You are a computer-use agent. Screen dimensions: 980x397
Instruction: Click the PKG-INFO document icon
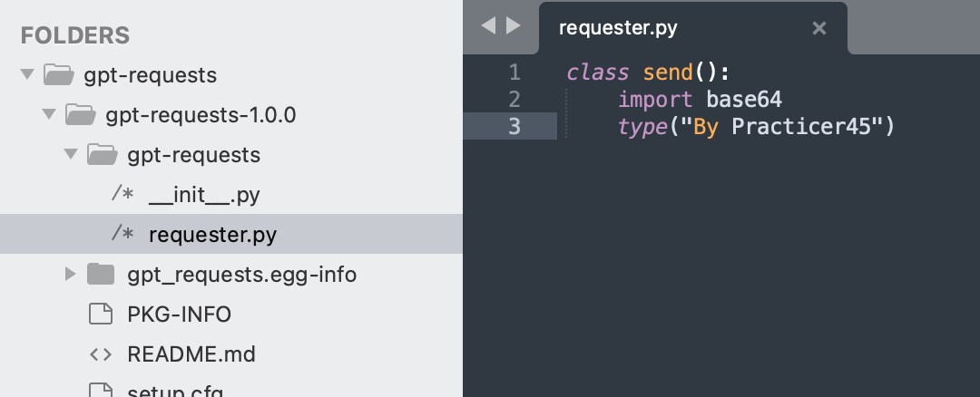[x=101, y=315]
